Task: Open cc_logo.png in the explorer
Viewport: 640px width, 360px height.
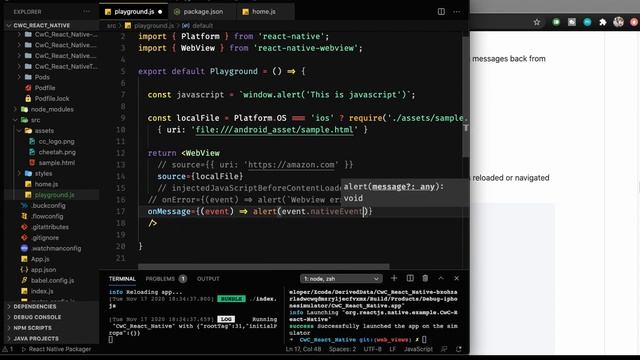Action: [x=56, y=141]
